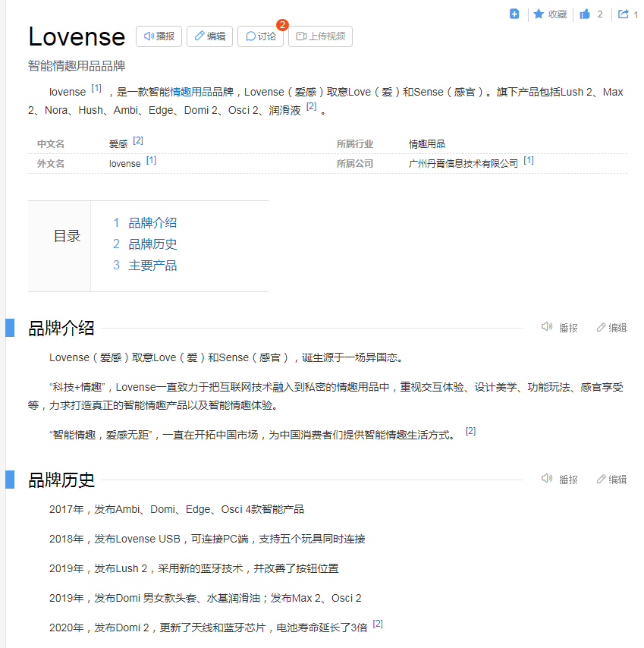
Task: Jump to 品牌历史 in the table of contents
Action: click(x=152, y=244)
